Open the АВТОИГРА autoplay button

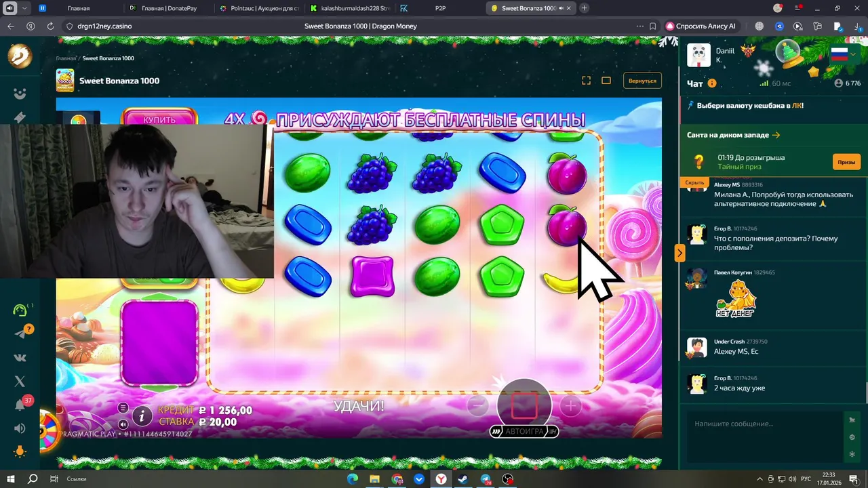[x=524, y=431]
